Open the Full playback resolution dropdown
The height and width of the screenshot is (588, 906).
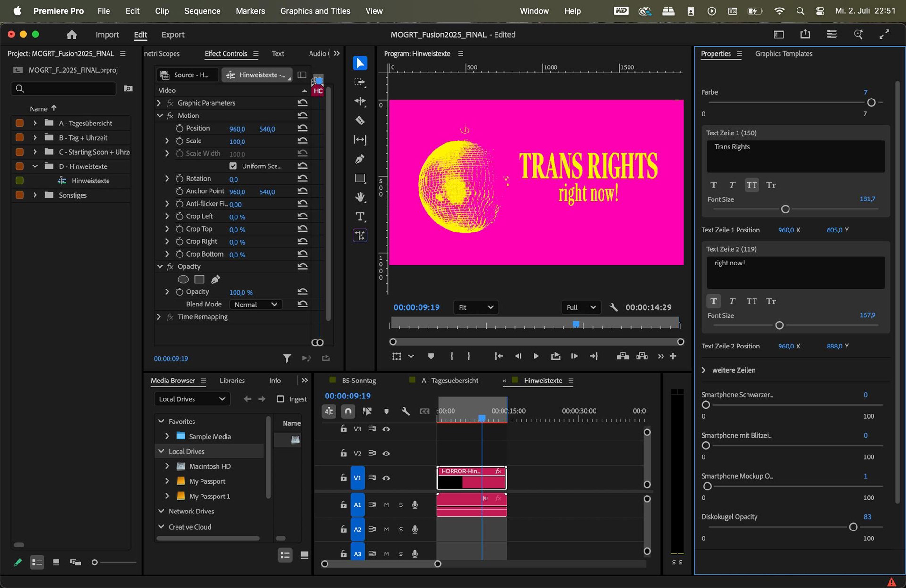click(581, 307)
